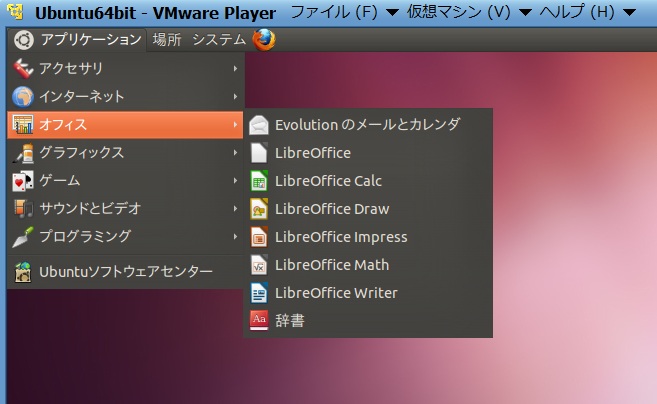Select the ゲーム category label
The image size is (657, 404).
pos(60,181)
